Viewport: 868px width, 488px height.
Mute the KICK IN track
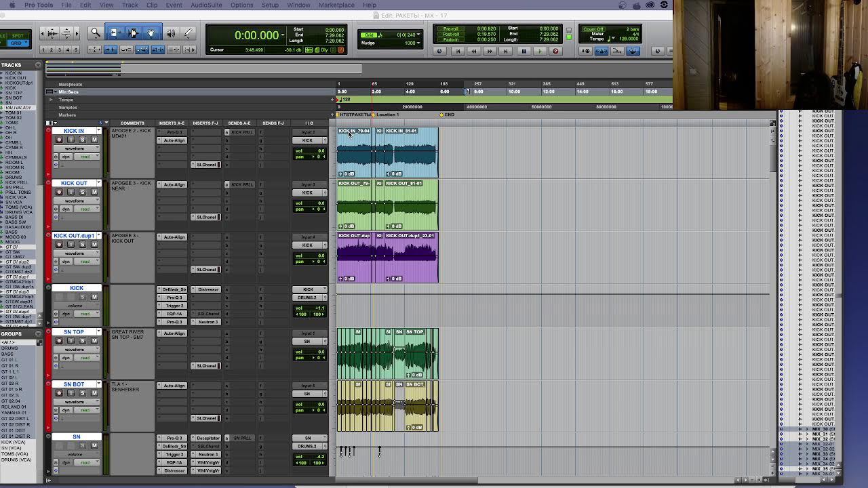click(94, 140)
